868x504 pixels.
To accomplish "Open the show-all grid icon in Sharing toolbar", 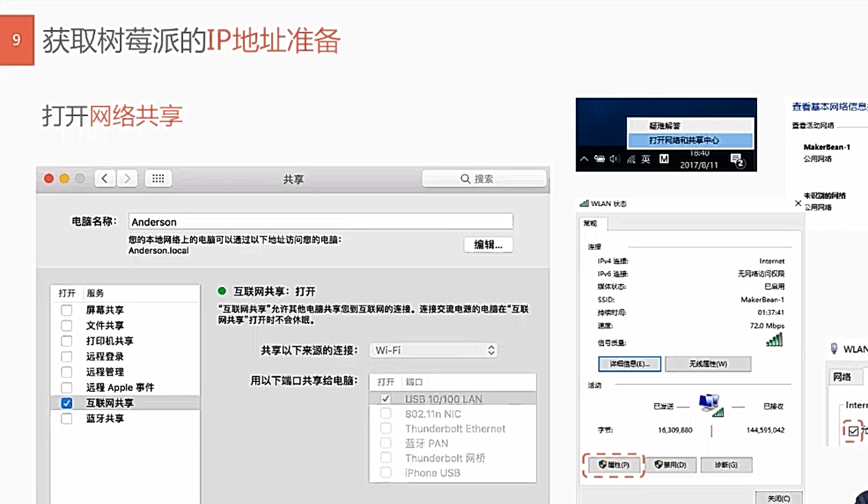I will point(158,178).
